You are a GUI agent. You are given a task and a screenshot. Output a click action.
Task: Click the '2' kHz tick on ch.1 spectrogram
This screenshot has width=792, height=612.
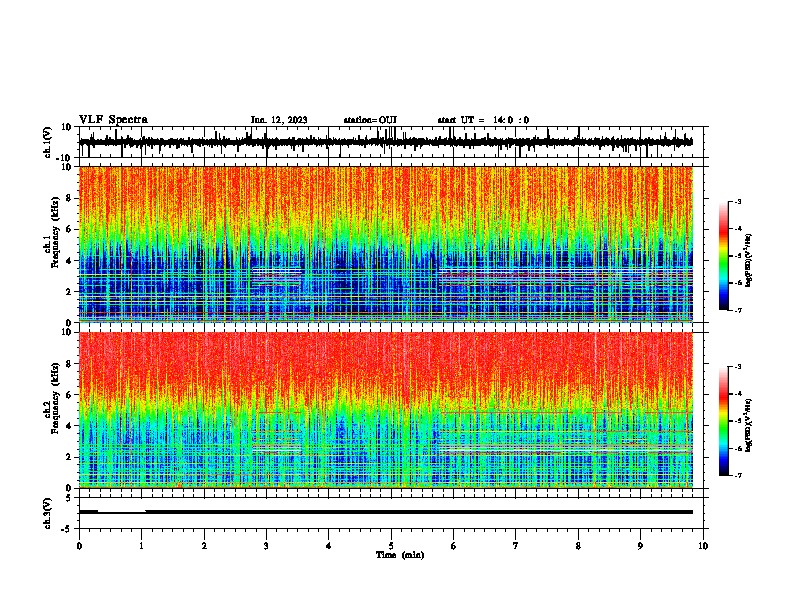pos(69,291)
